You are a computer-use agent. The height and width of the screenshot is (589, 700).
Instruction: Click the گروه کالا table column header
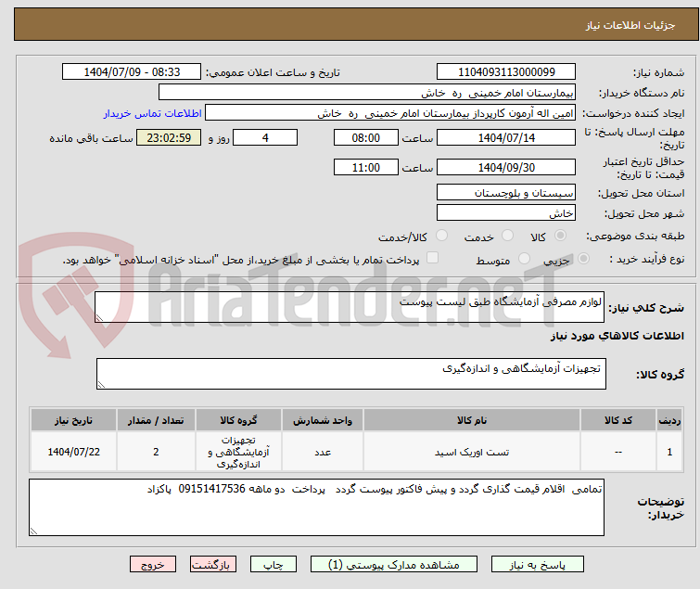click(x=238, y=420)
